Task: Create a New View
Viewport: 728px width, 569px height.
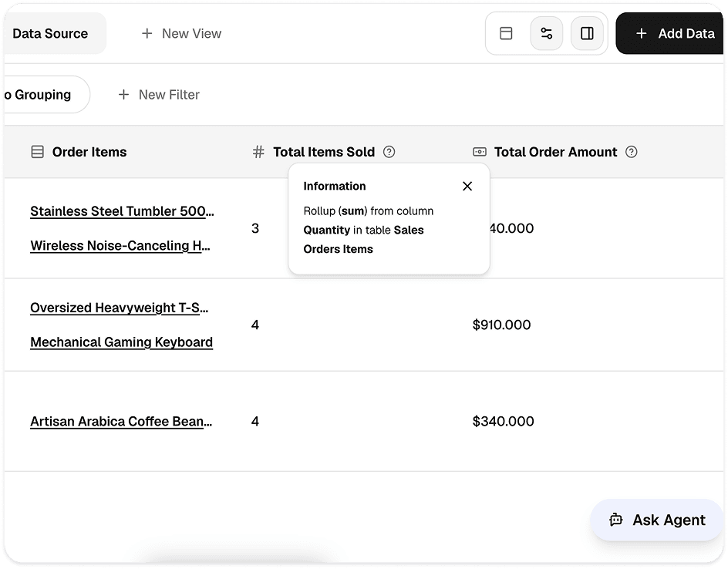Action: coord(181,33)
